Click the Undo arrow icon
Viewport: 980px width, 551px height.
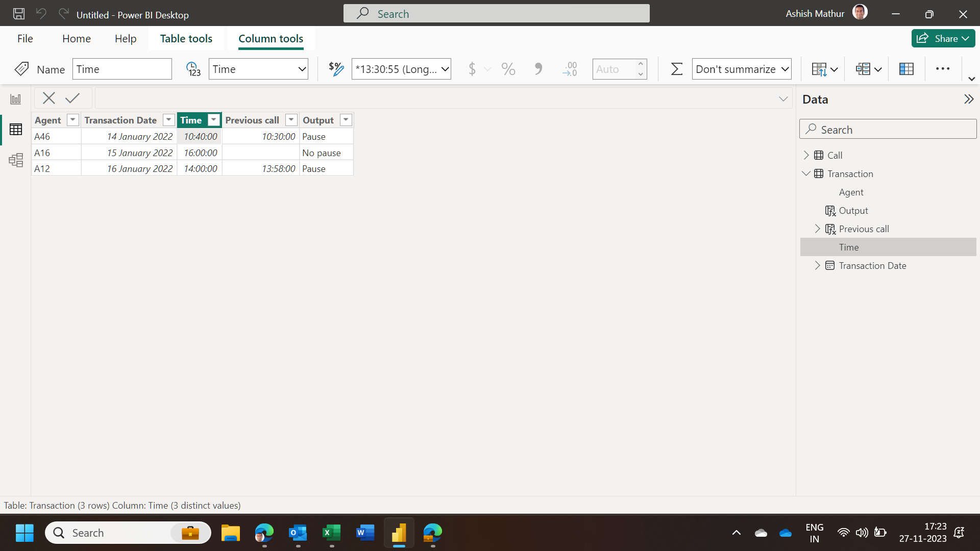click(41, 14)
